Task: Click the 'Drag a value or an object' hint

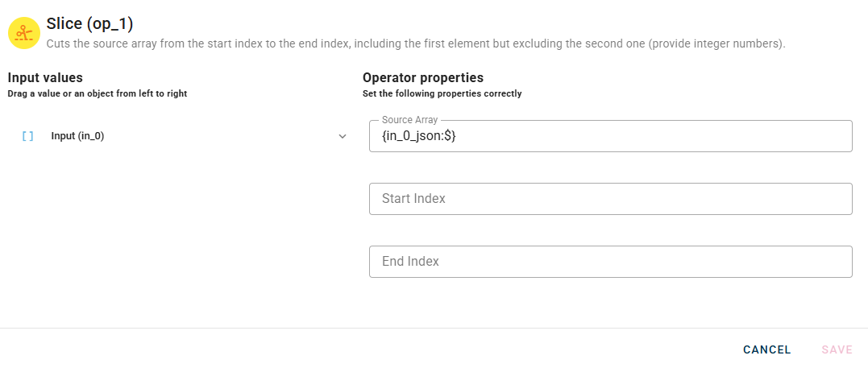Action: (97, 94)
